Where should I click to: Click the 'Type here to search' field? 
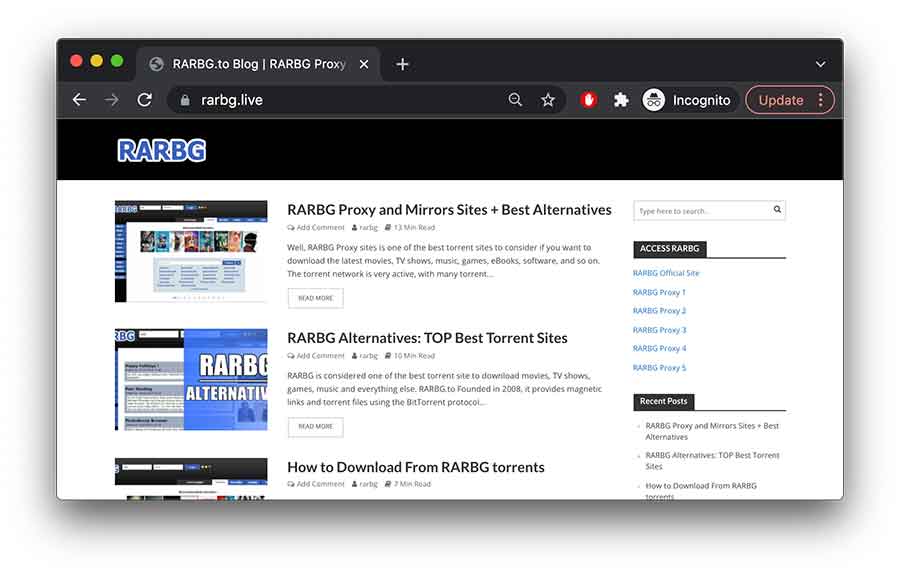point(702,211)
